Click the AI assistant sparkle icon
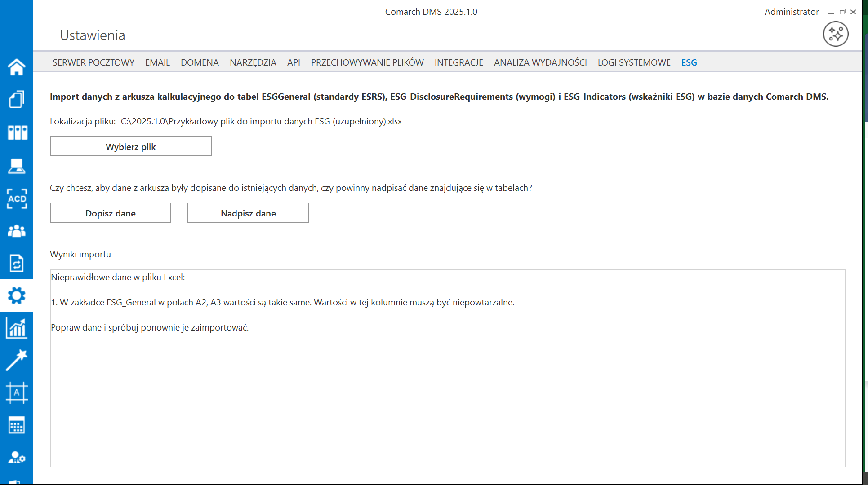868x485 pixels. coord(835,34)
